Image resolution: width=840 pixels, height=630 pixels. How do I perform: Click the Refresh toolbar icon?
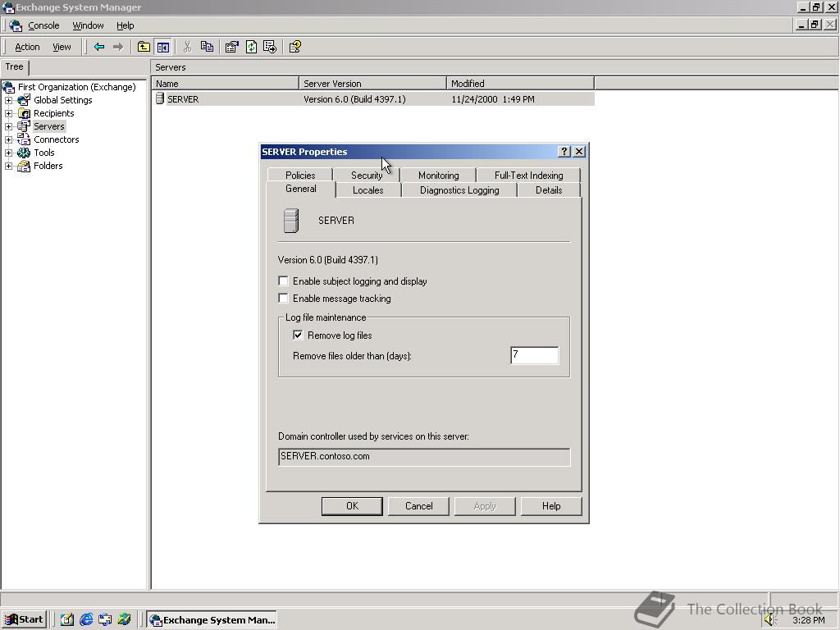point(251,47)
